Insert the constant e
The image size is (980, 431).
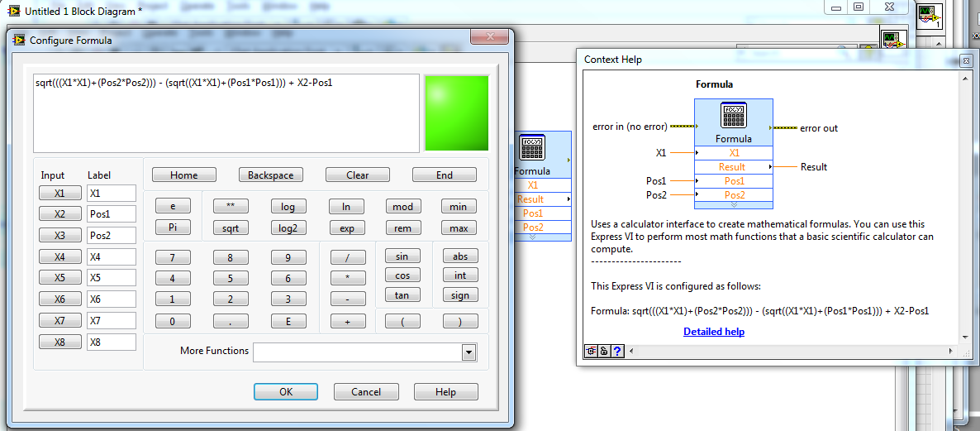point(173,207)
